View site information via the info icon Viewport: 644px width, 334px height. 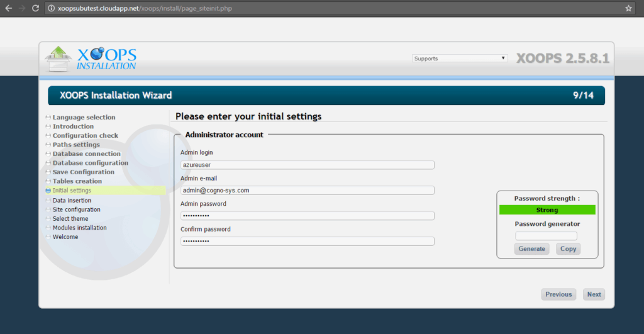[x=52, y=8]
